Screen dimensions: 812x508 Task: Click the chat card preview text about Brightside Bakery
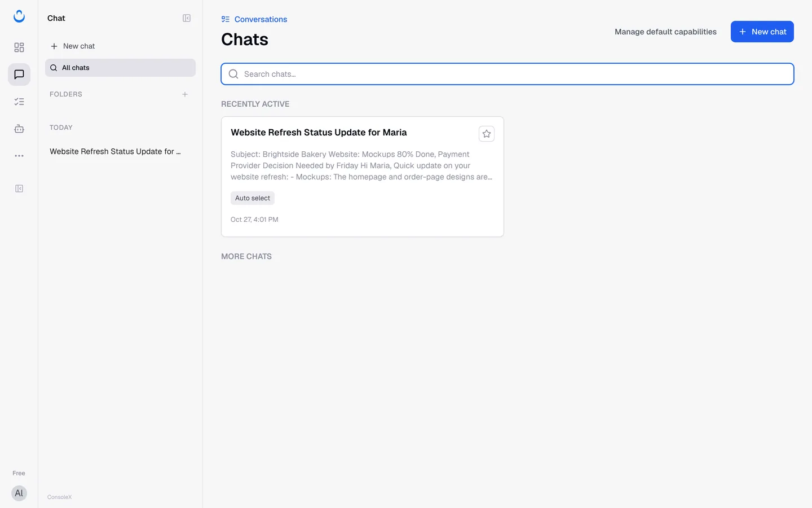point(361,165)
